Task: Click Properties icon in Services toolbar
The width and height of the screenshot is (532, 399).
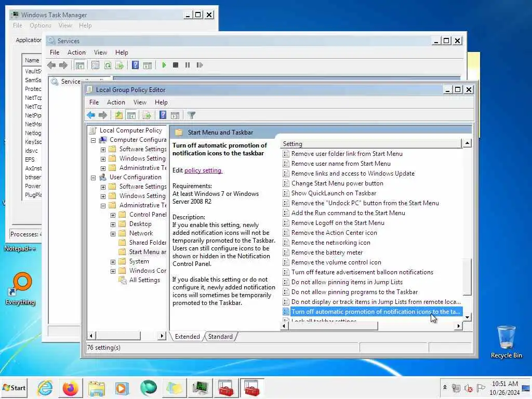Action: [x=96, y=65]
